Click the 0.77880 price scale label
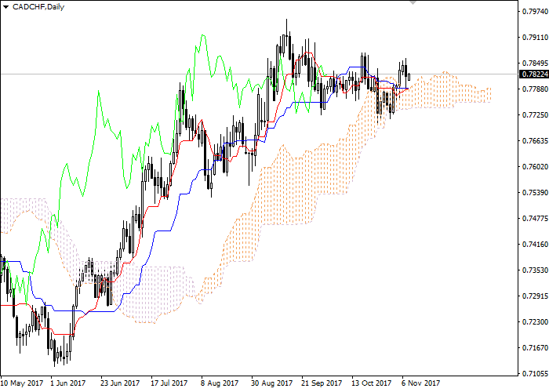Viewport: 549px width, 392px height. [535, 89]
